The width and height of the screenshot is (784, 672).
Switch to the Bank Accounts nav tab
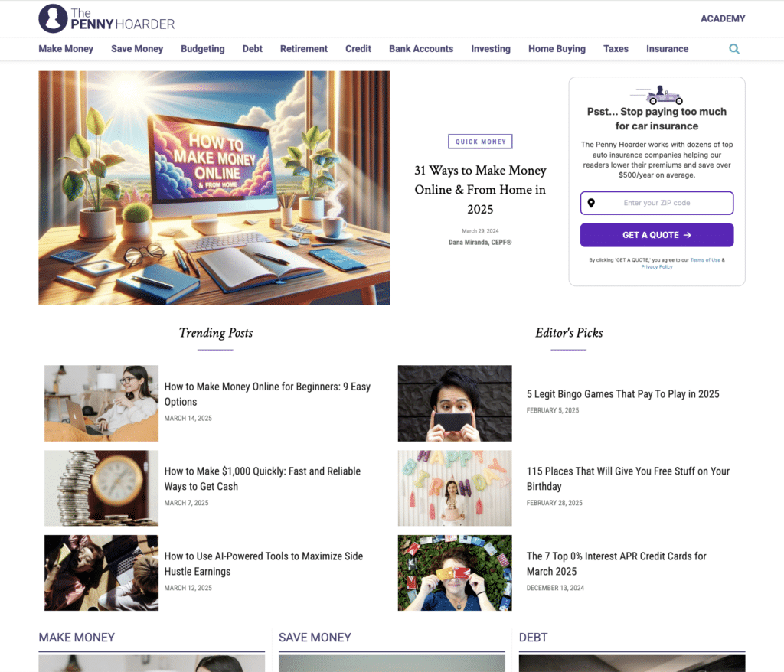(x=421, y=48)
